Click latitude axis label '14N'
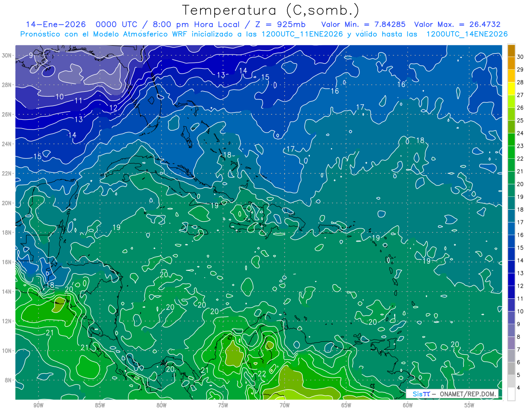532x411 pixels. tap(8, 292)
